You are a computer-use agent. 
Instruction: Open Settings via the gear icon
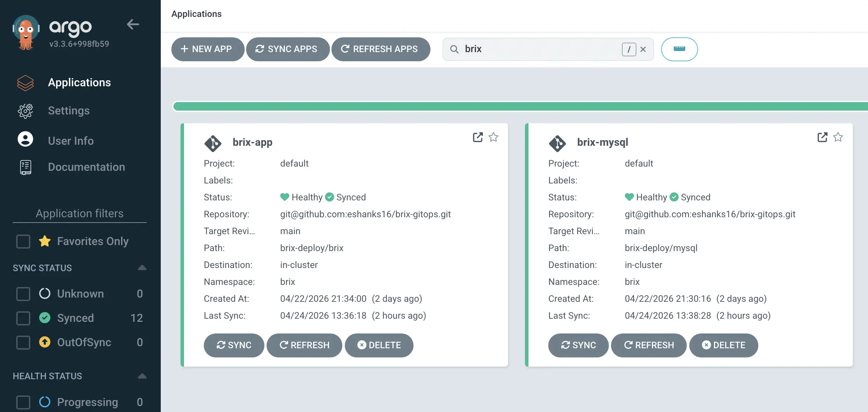pyautogui.click(x=25, y=111)
